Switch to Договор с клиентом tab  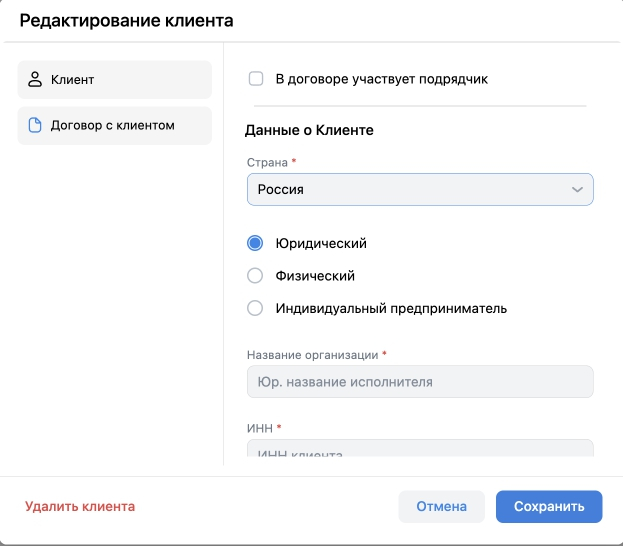click(114, 126)
